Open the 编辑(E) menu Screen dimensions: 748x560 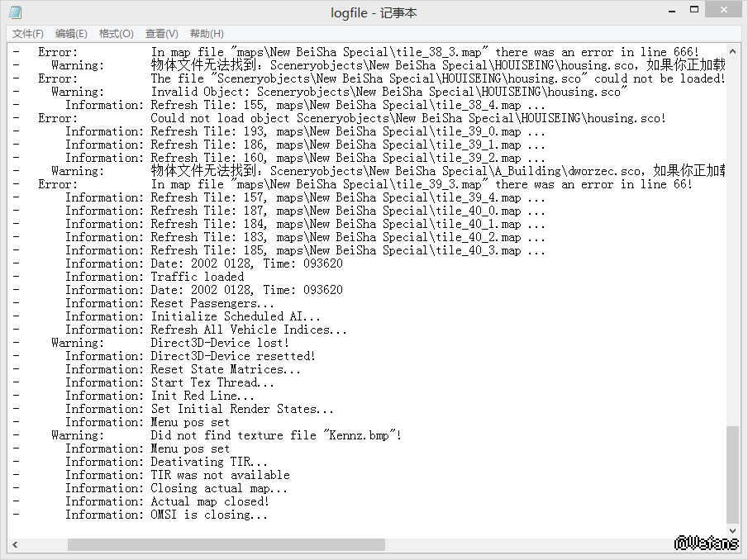click(x=71, y=34)
